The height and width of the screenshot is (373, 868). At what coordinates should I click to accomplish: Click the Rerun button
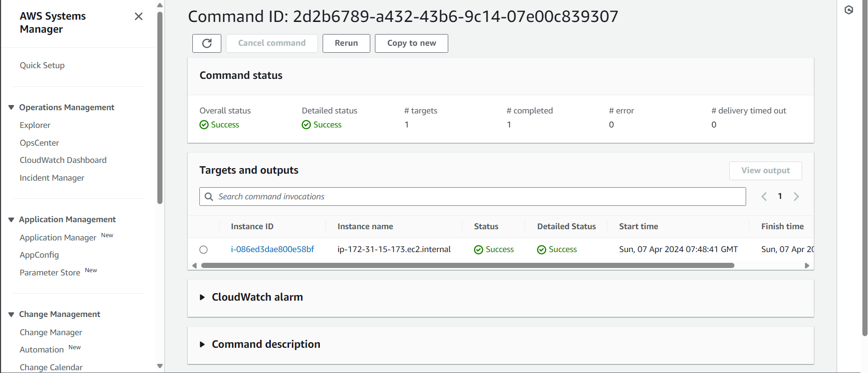346,43
